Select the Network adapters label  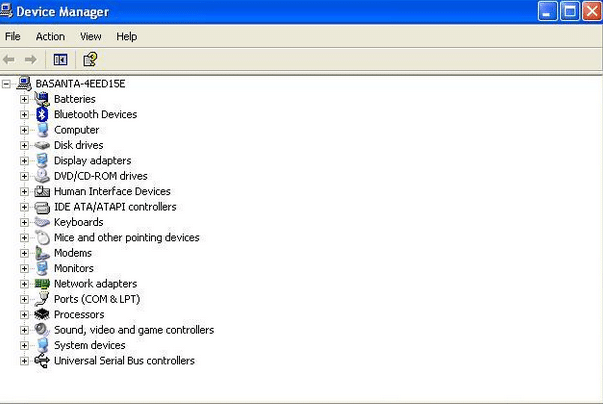pos(95,284)
